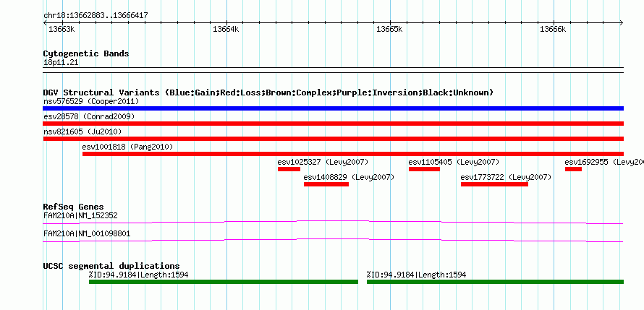Image resolution: width=644 pixels, height=310 pixels.
Task: Click esv1105405 (Levy2007) label
Action: [454, 162]
